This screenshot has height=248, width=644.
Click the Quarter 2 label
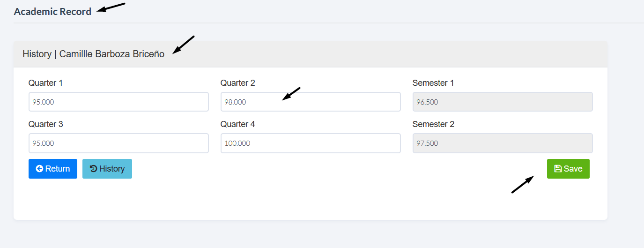pos(238,83)
